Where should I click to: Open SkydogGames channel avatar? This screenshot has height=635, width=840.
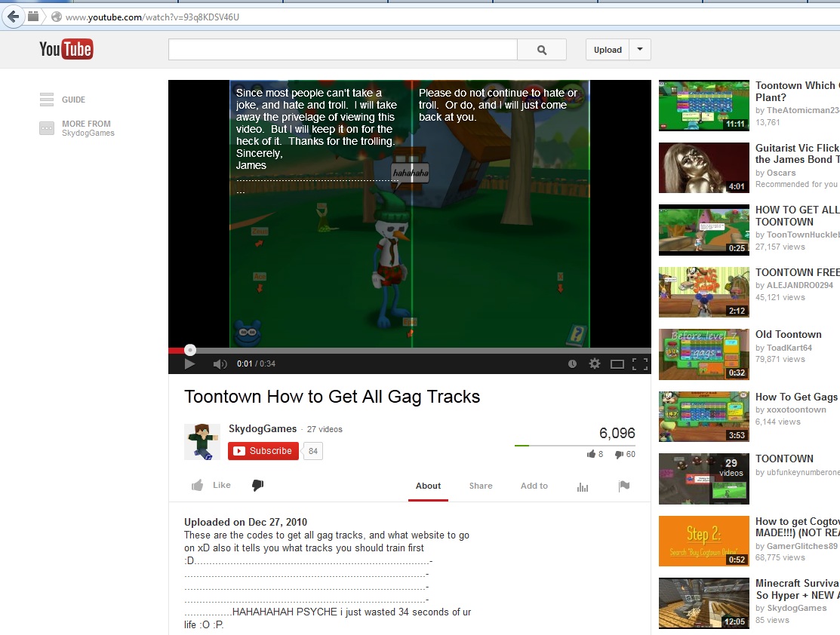coord(202,442)
